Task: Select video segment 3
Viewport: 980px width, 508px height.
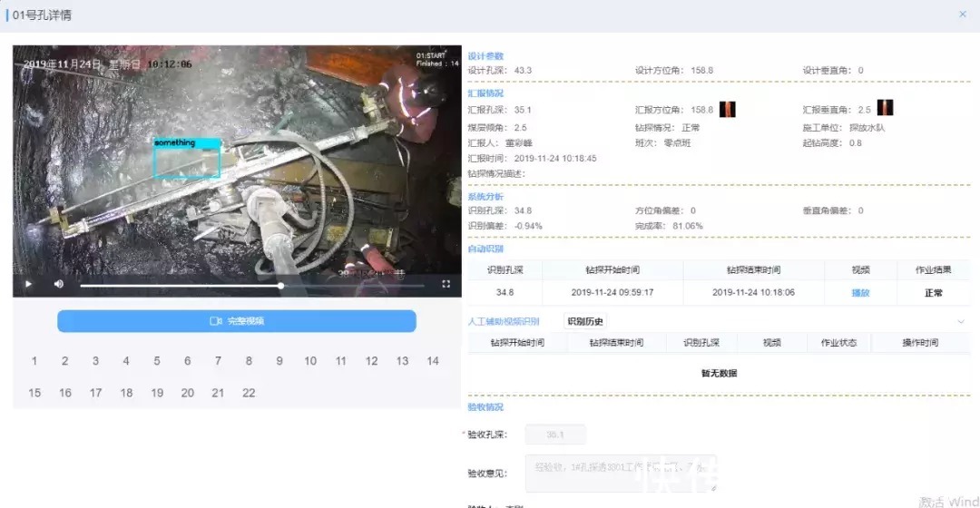Action: pyautogui.click(x=95, y=361)
